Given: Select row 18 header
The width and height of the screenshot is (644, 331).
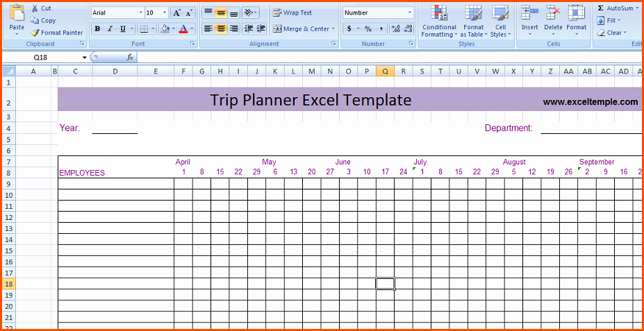Looking at the screenshot, I should click(9, 284).
